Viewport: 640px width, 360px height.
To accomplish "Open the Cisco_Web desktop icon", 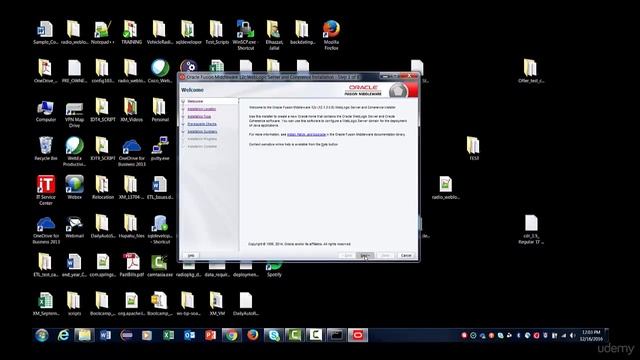I will (160, 71).
